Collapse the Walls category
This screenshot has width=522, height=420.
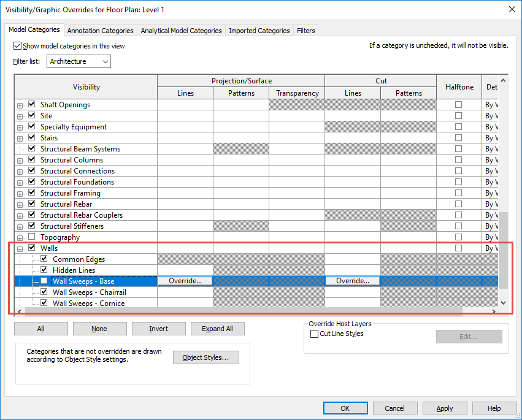pos(20,249)
